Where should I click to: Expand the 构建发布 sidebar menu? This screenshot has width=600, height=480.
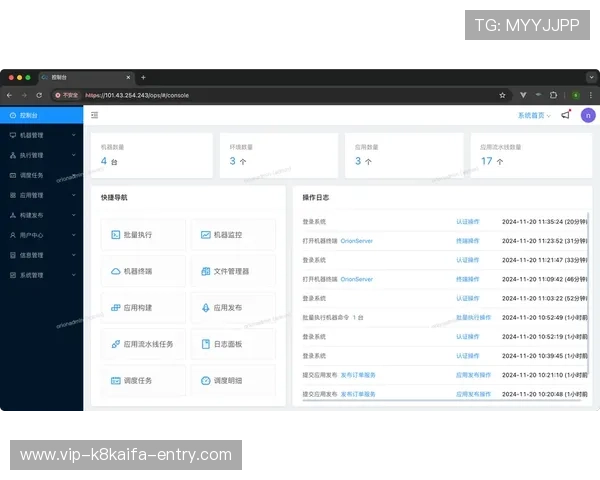(41, 215)
